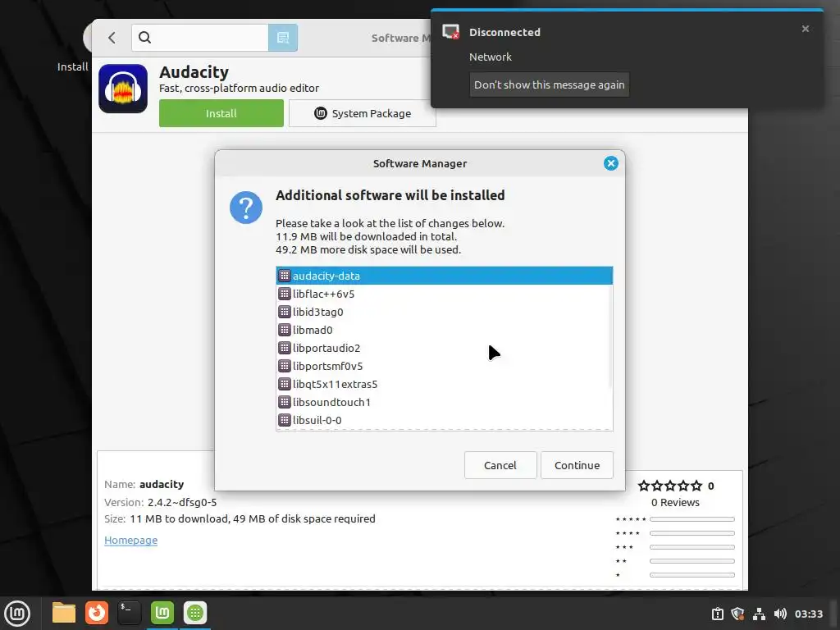Image resolution: width=840 pixels, height=630 pixels.
Task: Select libsoundtouch1 in the package list
Action: (x=444, y=402)
